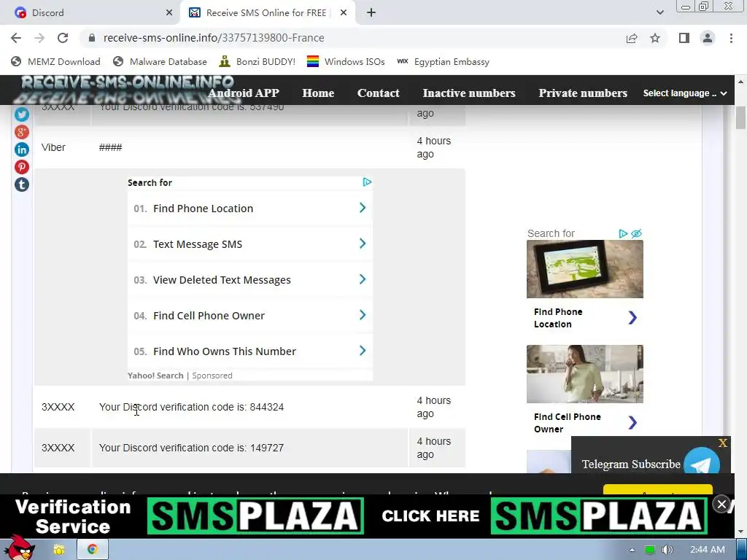747x560 pixels.
Task: Click the address bar URL field
Action: coord(352,38)
